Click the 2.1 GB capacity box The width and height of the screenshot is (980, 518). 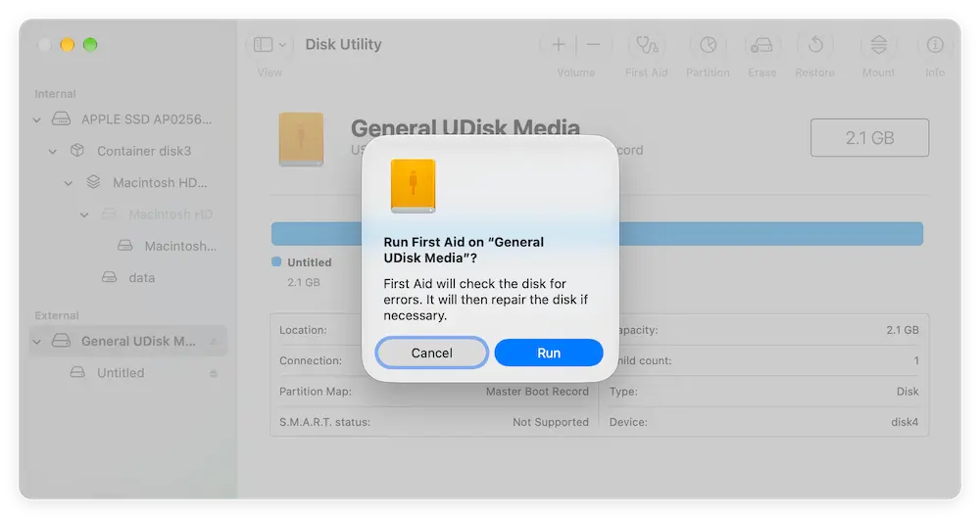869,137
